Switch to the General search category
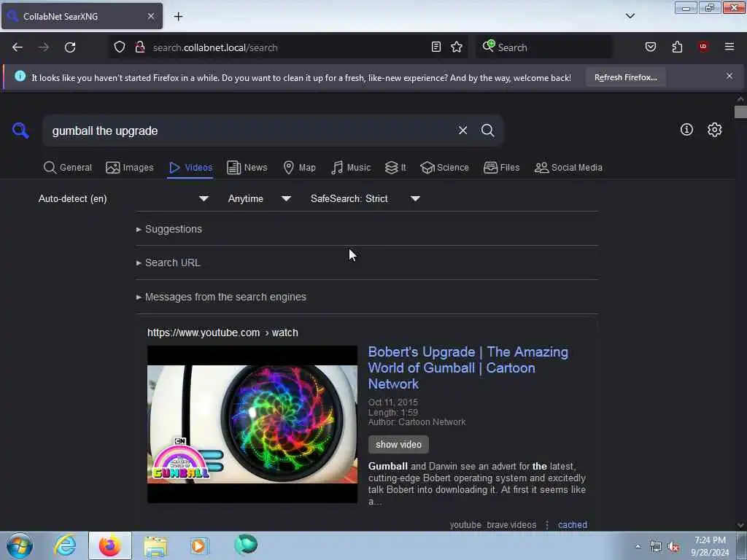 point(68,168)
